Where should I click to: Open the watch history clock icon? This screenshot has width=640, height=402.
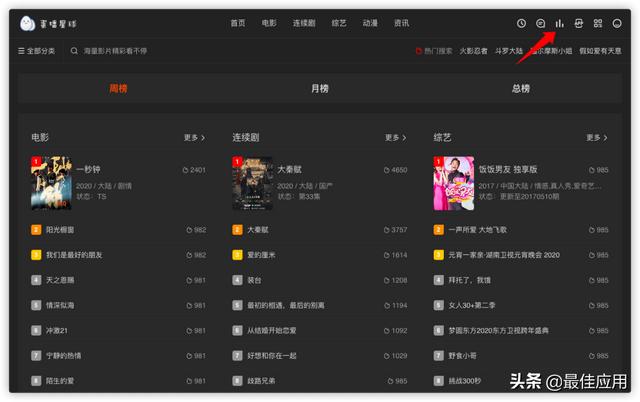tap(521, 23)
